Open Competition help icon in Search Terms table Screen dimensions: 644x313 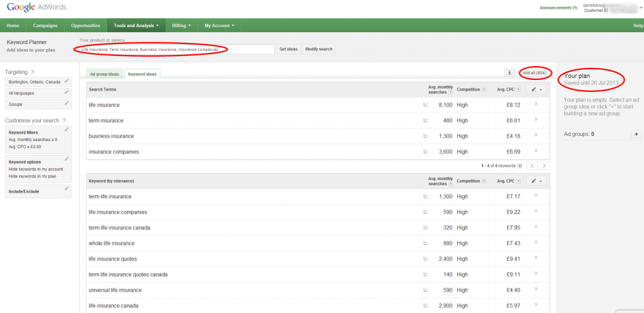pyautogui.click(x=484, y=89)
